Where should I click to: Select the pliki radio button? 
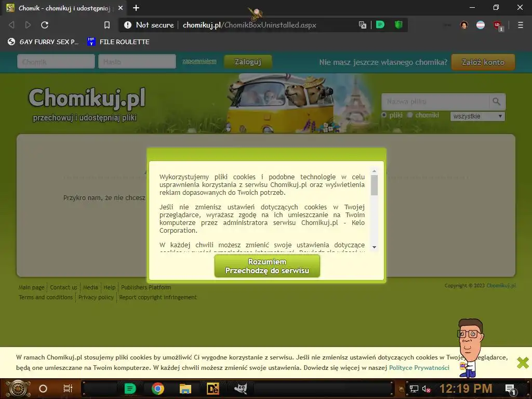pos(384,115)
